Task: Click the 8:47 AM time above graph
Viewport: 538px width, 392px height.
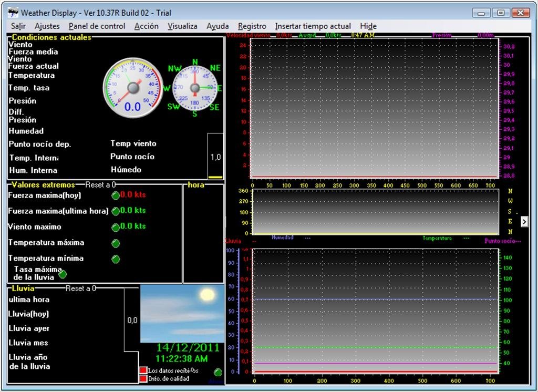Action: (363, 35)
